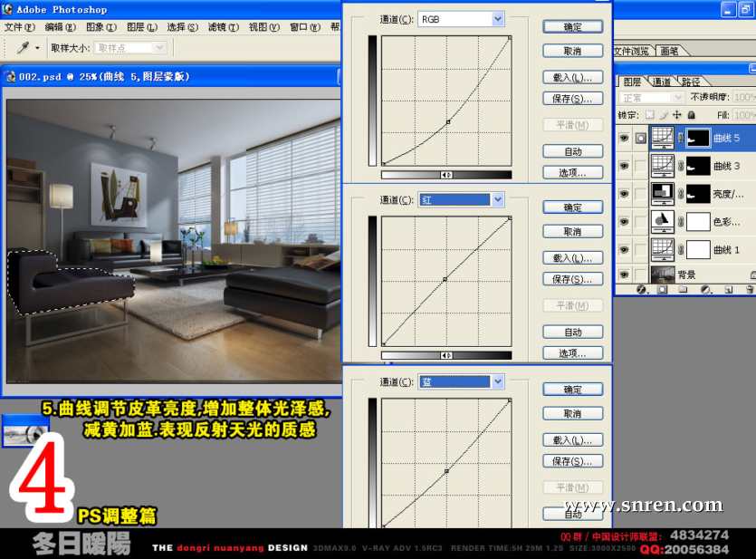Open the 红 channel dropdown in middle curves dialog
The width and height of the screenshot is (756, 559).
point(498,199)
